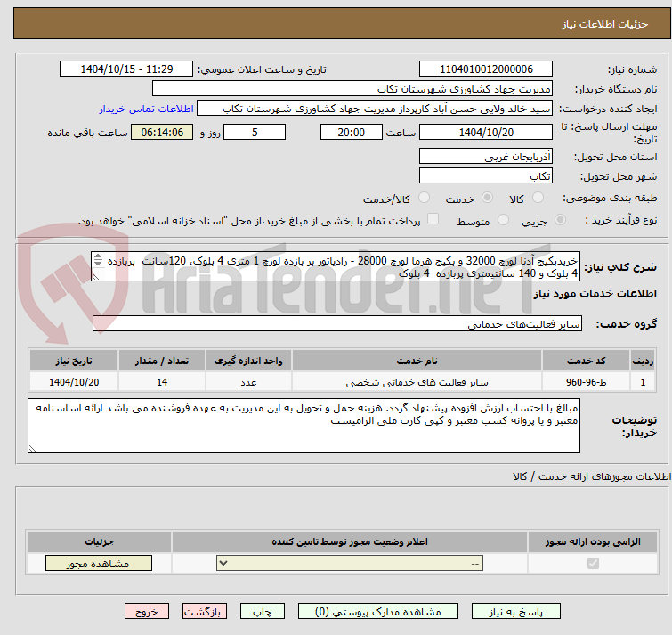Select the 'کالا' radio button
This screenshot has width=672, height=635.
click(x=538, y=198)
